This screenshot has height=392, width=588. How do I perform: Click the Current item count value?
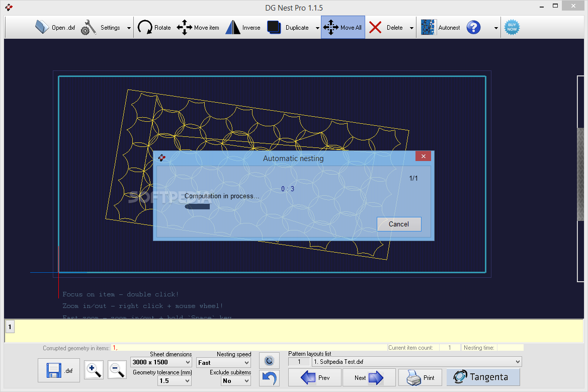coord(450,348)
